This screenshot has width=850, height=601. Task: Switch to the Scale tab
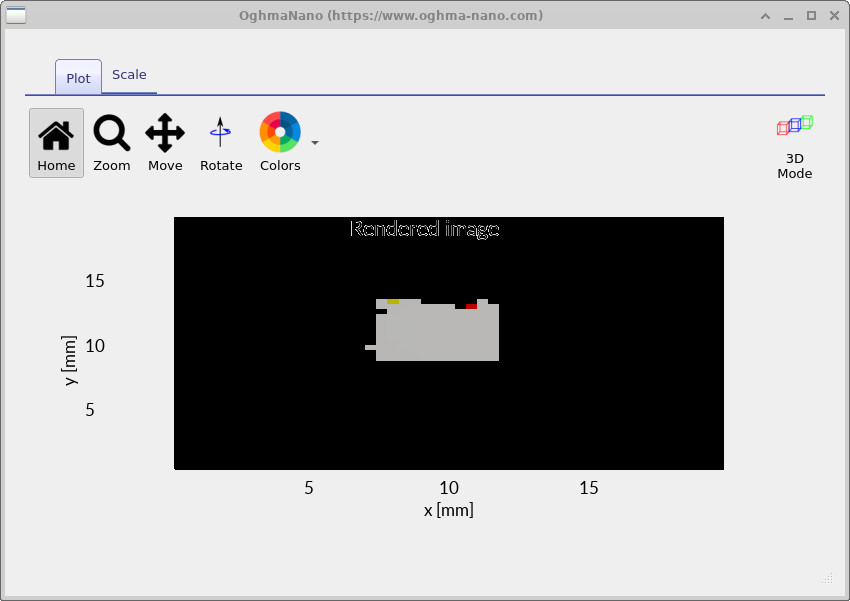coord(129,74)
